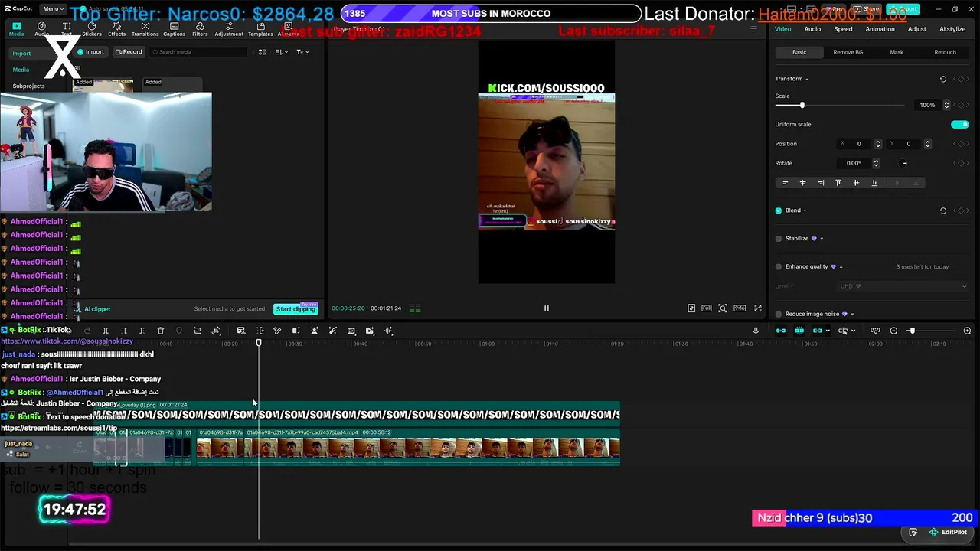Viewport: 980px width, 551px height.
Task: Delete the selected clip in timeline toolbar
Action: coord(161,331)
